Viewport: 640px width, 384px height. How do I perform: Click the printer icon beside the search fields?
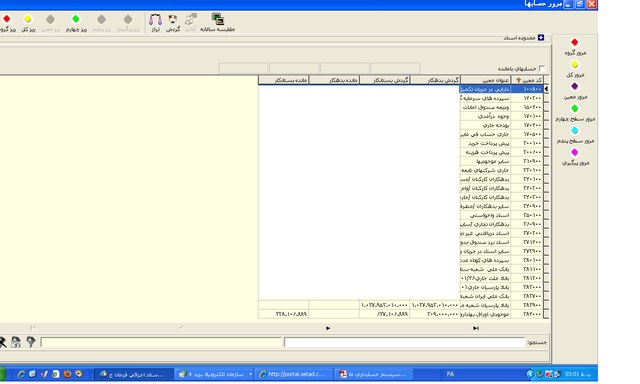pos(16,342)
